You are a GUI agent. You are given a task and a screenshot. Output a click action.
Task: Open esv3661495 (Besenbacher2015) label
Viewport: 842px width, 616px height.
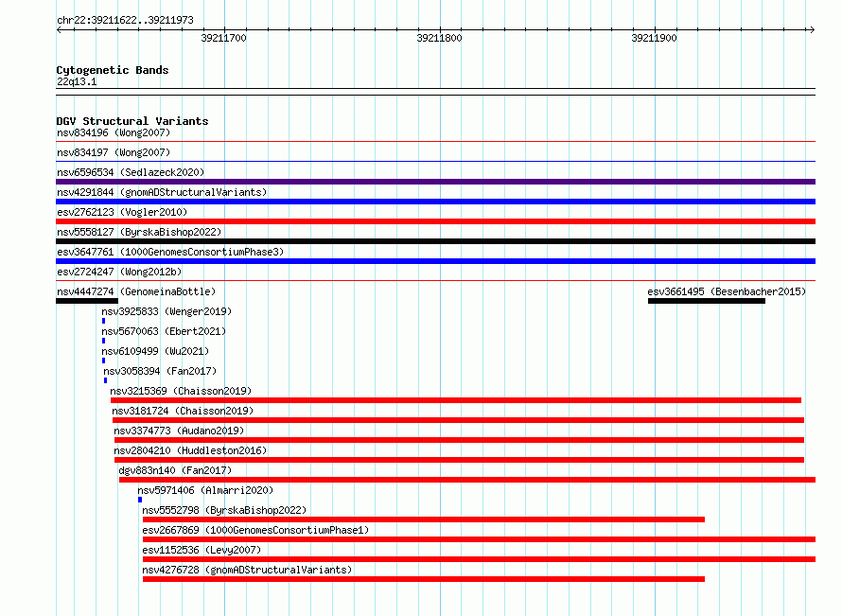[727, 291]
